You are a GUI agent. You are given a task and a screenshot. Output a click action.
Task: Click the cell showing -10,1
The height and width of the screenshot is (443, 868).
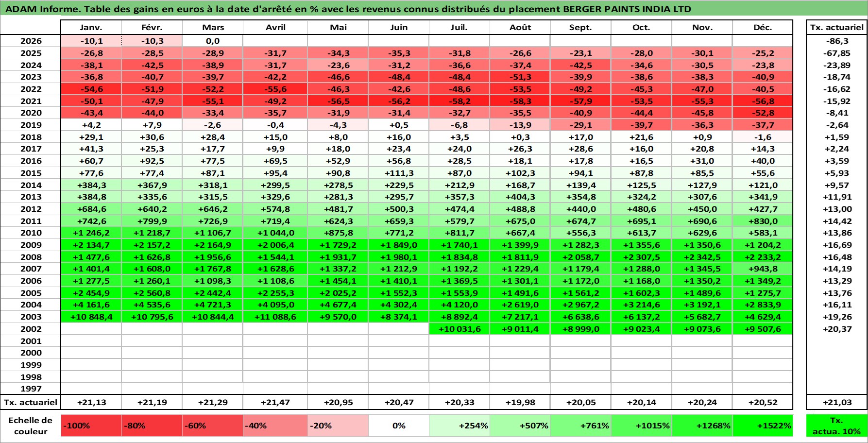(91, 41)
